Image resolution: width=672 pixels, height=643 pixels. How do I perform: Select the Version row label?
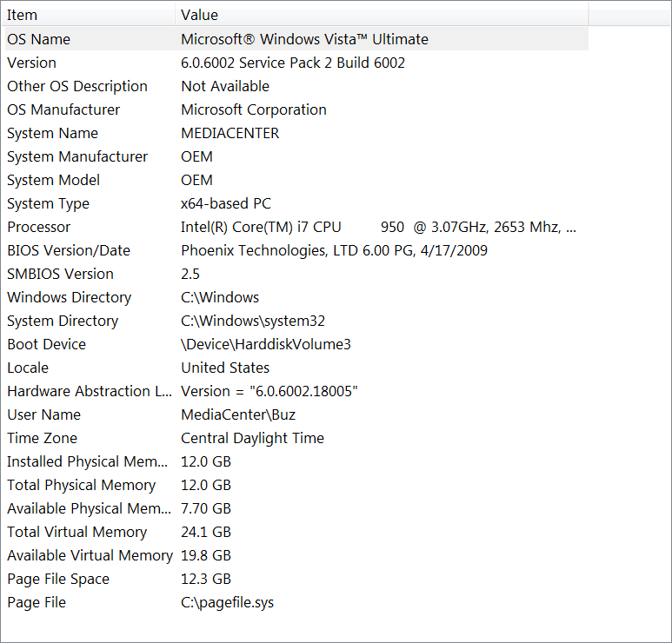(31, 63)
